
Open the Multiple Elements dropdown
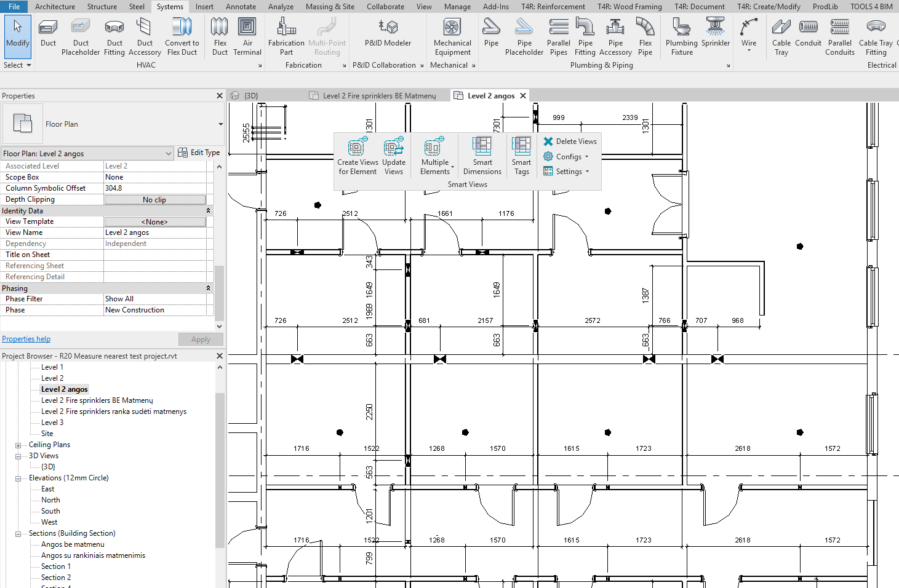pos(436,156)
